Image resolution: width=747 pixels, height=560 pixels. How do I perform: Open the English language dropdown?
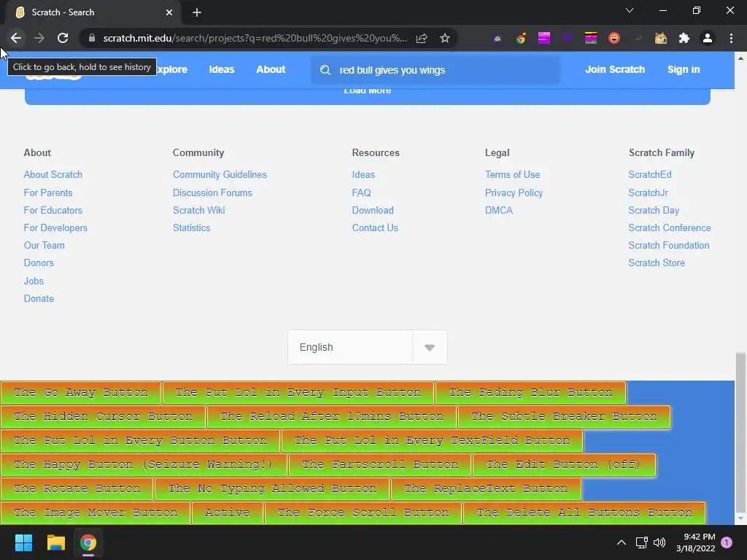368,347
